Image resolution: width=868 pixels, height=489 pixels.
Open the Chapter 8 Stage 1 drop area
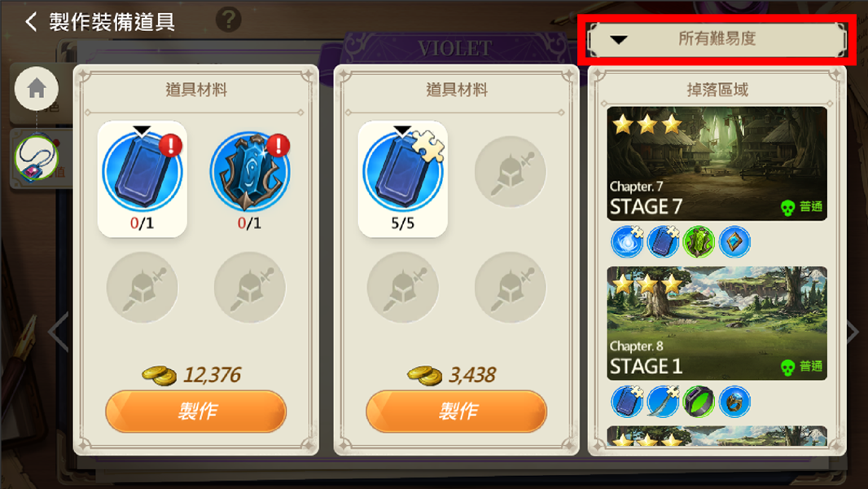717,324
